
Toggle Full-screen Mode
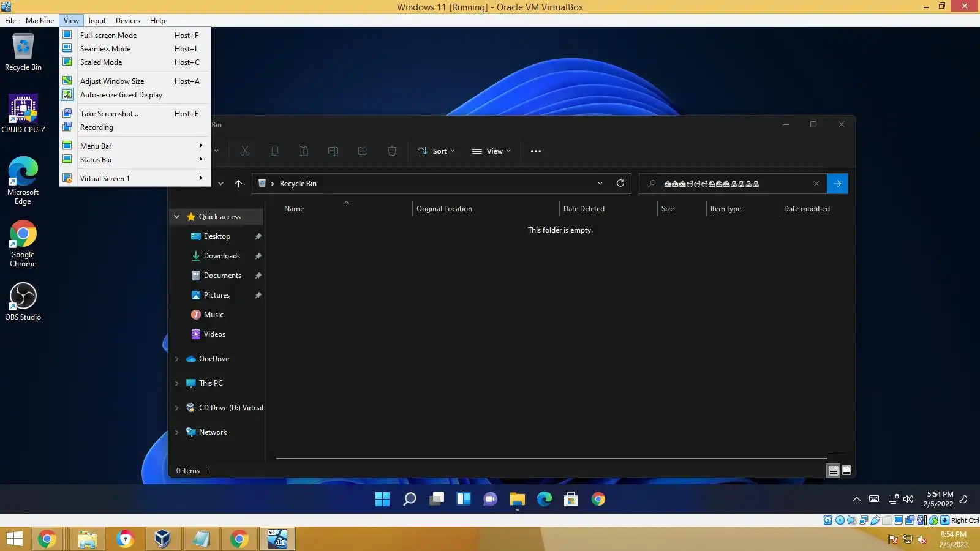pos(135,36)
